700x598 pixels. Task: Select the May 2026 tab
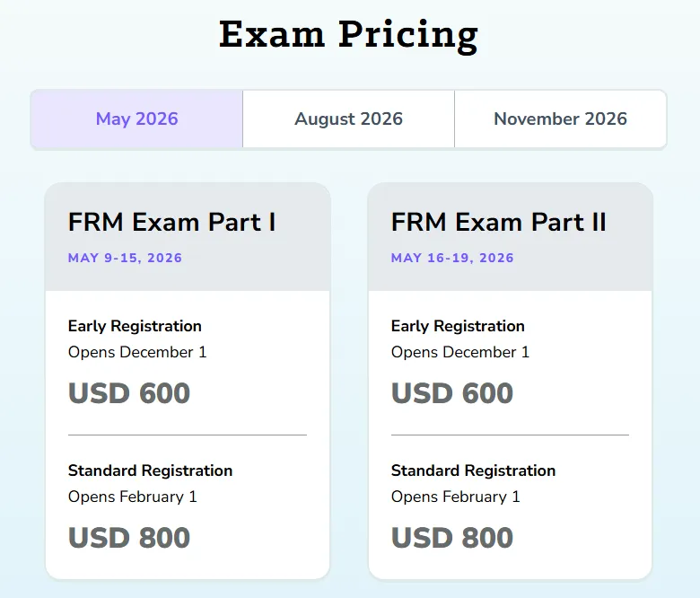pos(137,119)
